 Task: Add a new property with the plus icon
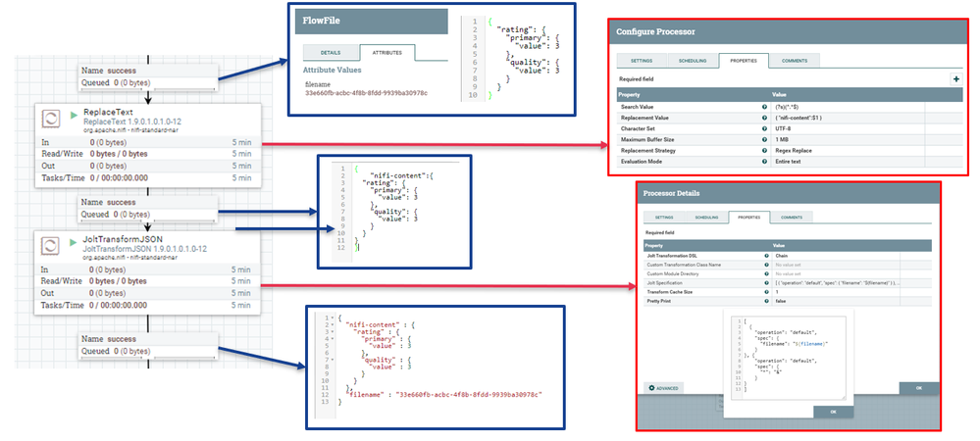955,79
